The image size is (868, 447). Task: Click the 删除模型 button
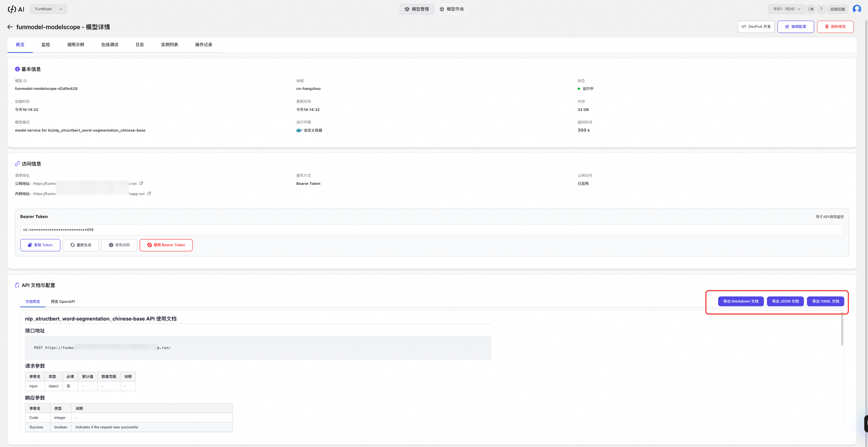coord(835,27)
